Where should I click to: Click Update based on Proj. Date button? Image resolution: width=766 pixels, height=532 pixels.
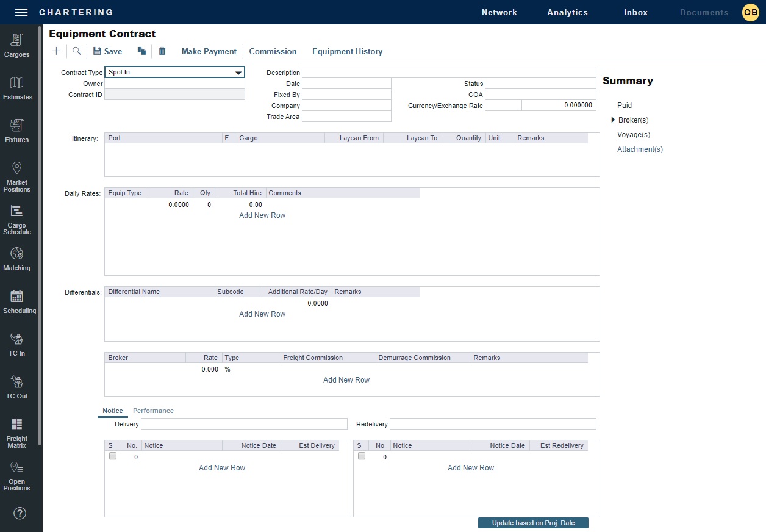(x=533, y=523)
